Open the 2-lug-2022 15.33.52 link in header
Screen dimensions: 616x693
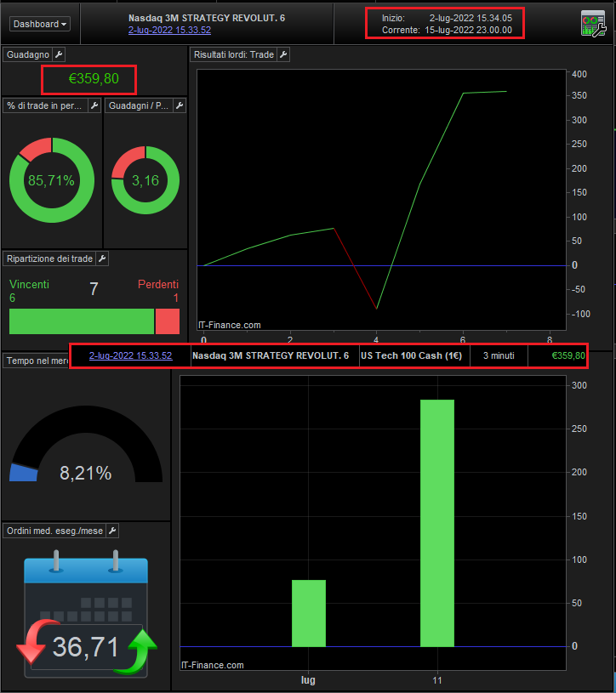tap(169, 30)
